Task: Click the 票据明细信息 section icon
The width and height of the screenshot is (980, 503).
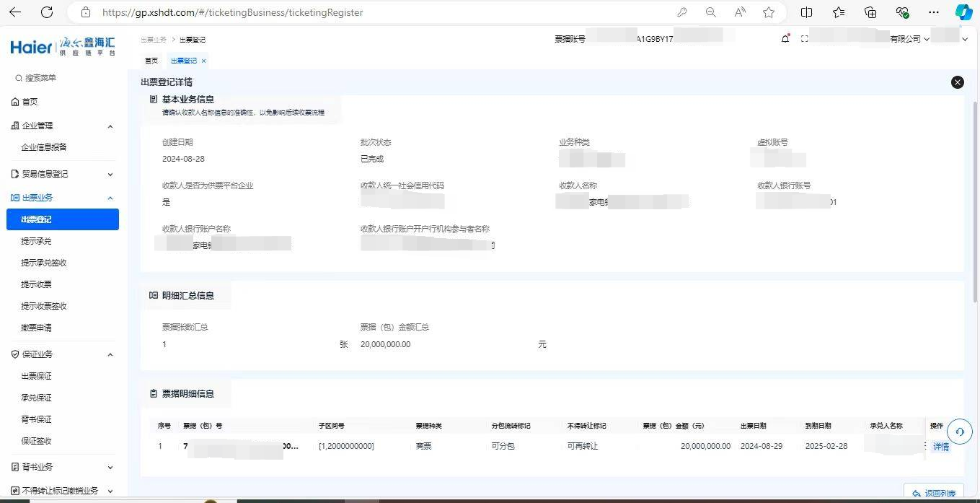Action: [154, 393]
